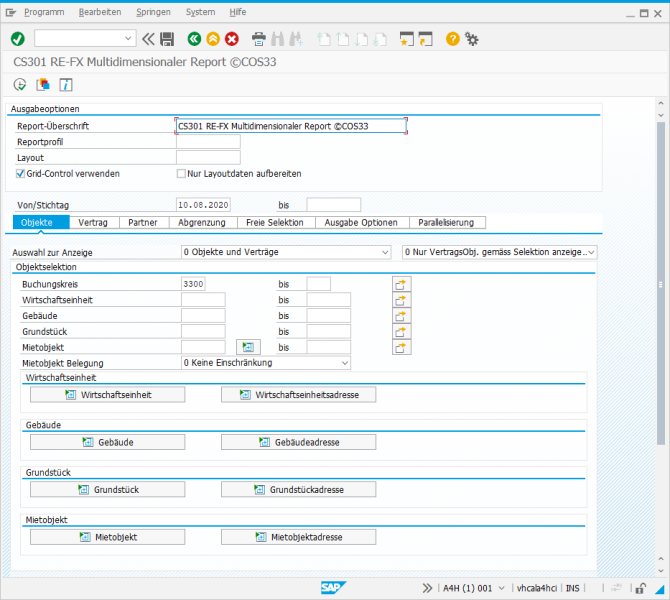Click the Report-Überschrift input field
670x600 pixels.
pyautogui.click(x=291, y=126)
